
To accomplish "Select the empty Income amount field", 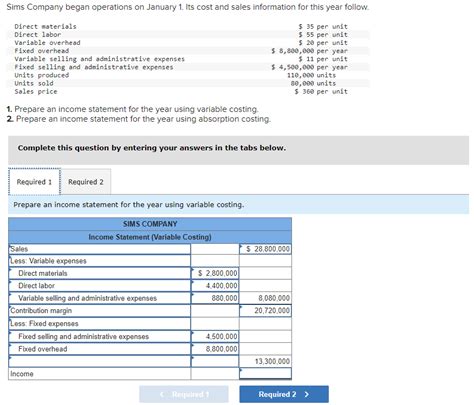I will coord(265,374).
